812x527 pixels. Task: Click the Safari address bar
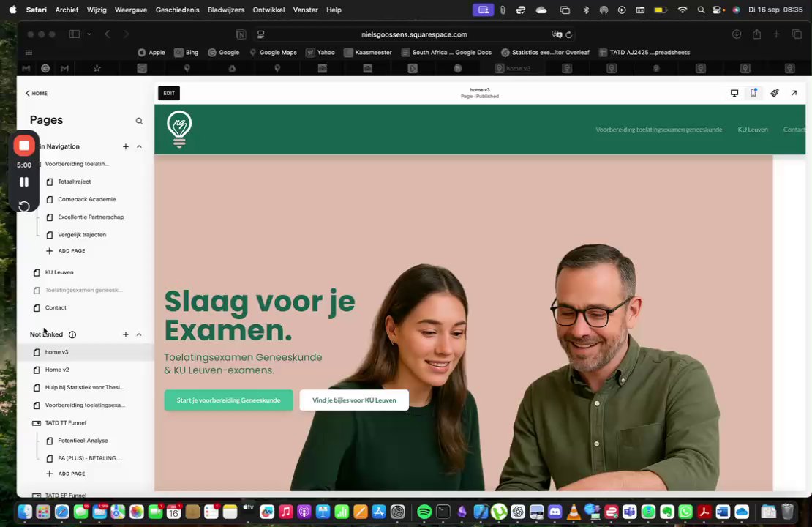414,34
